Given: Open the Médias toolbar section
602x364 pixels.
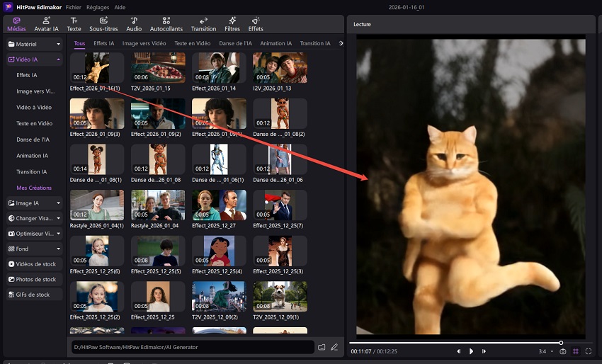Looking at the screenshot, I should click(16, 25).
